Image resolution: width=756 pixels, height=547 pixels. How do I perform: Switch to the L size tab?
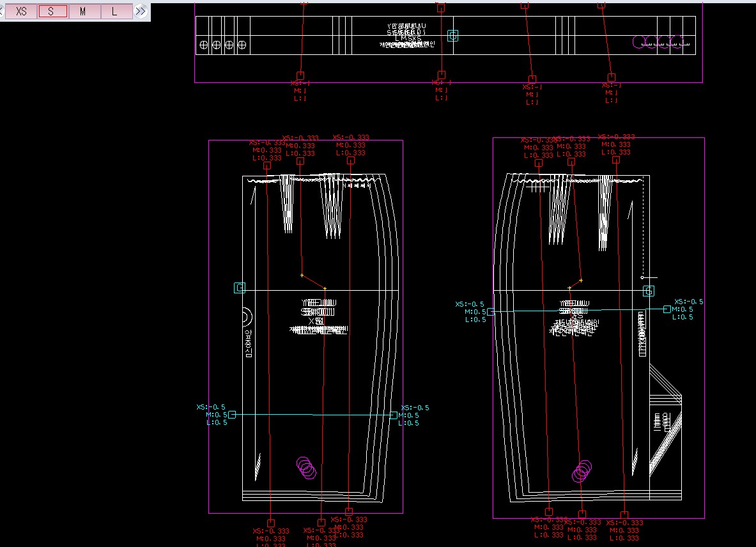pos(115,12)
